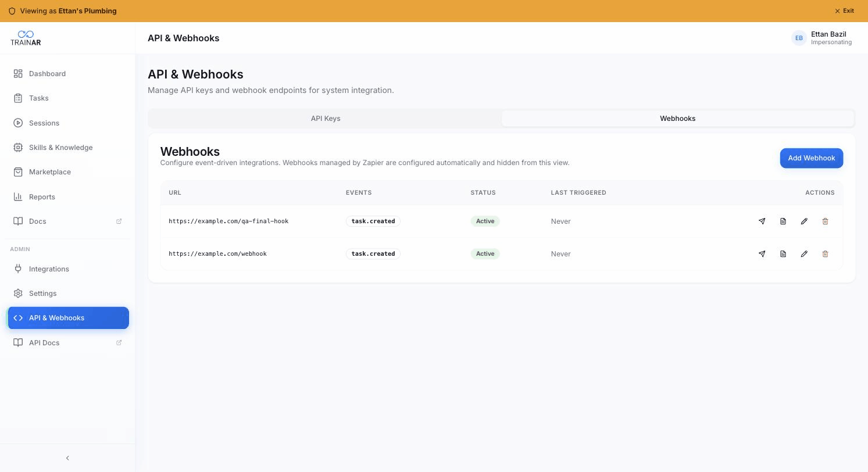Edit the example.com/webhook row

pos(804,253)
